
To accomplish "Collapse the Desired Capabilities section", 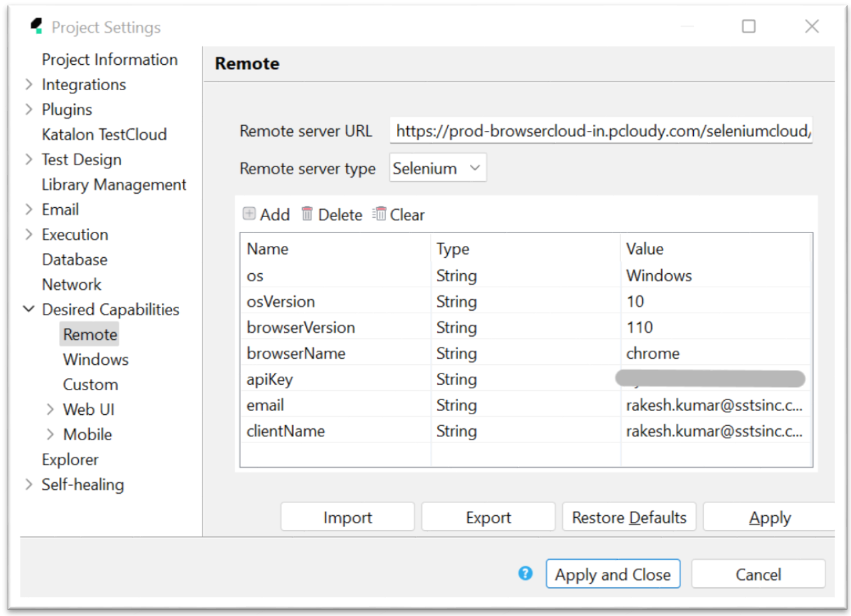I will 28,309.
